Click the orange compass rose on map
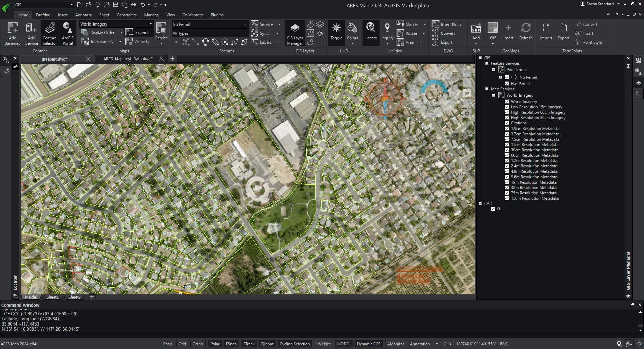The height and width of the screenshot is (349, 644). coord(385,99)
